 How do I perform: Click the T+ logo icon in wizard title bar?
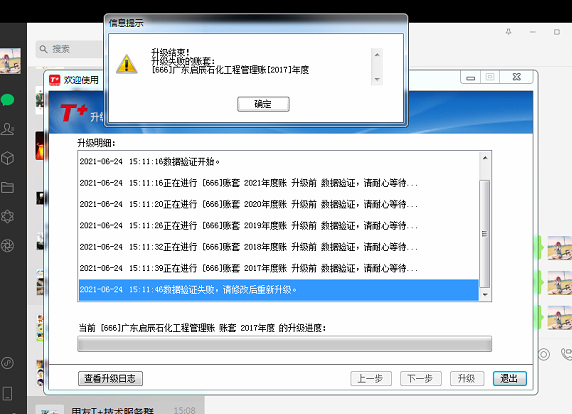(x=55, y=80)
